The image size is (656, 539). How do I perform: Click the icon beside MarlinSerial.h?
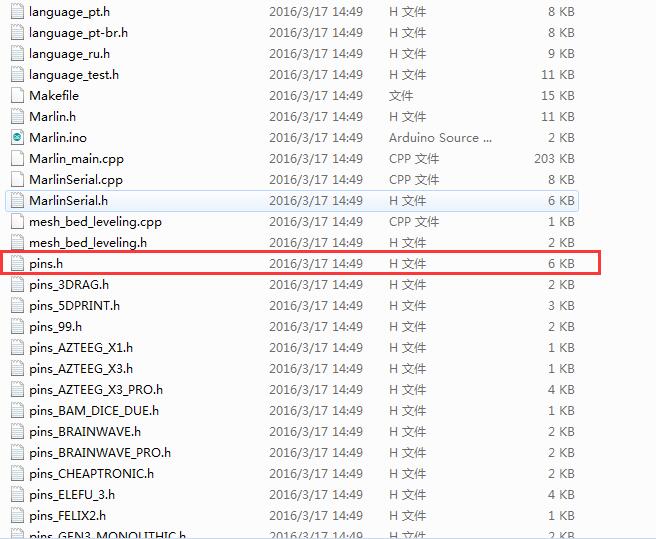pos(17,200)
